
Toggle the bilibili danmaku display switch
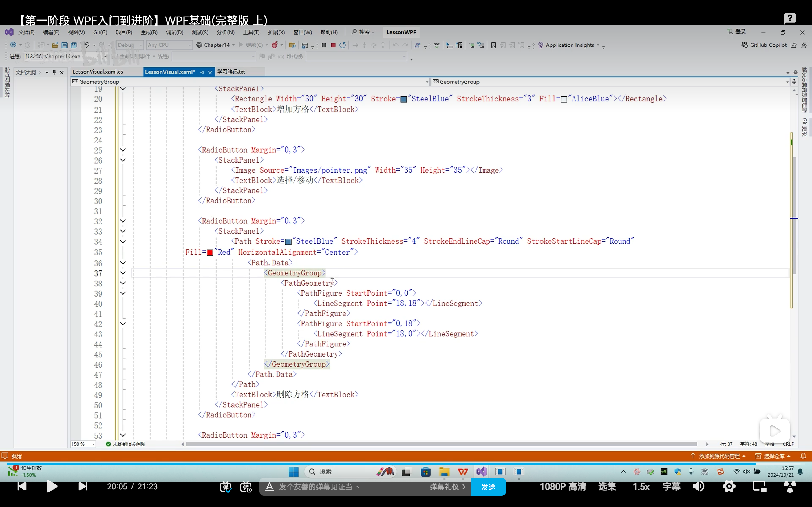pyautogui.click(x=226, y=487)
